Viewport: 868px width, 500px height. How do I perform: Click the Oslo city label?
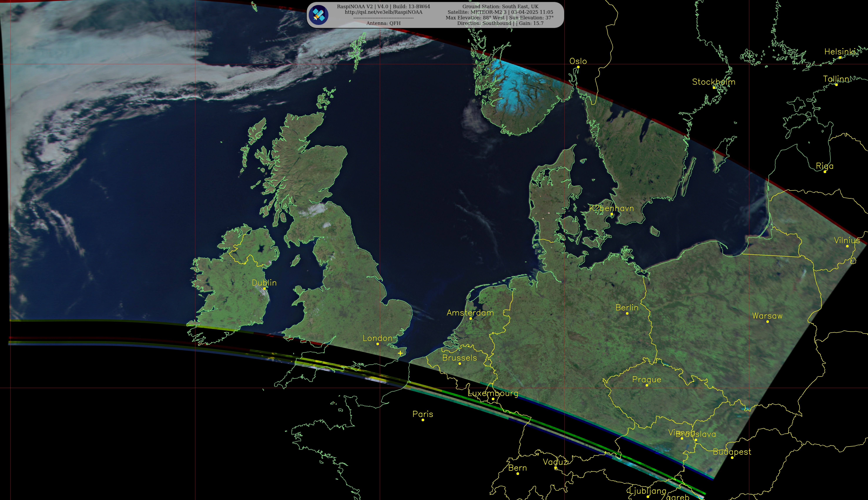tap(578, 61)
